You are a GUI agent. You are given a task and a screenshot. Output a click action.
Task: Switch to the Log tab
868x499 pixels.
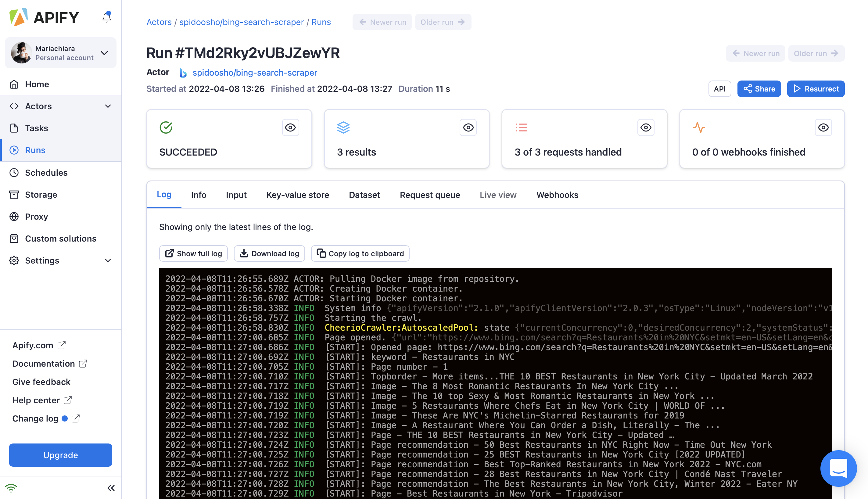[x=164, y=195]
